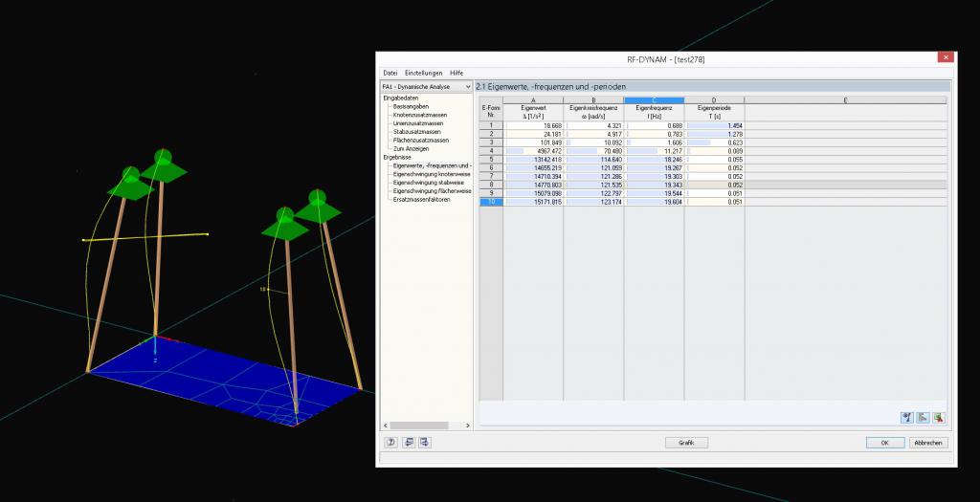
Task: Confirm with the OK button
Action: point(885,443)
